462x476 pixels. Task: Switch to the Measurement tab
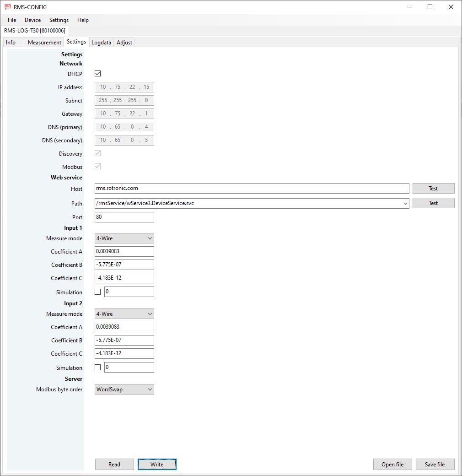pos(44,43)
